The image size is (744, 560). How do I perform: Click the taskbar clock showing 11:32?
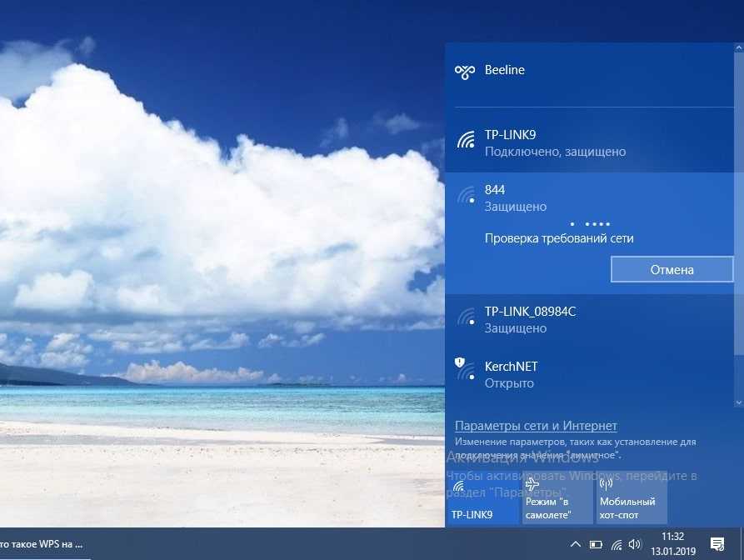672,544
